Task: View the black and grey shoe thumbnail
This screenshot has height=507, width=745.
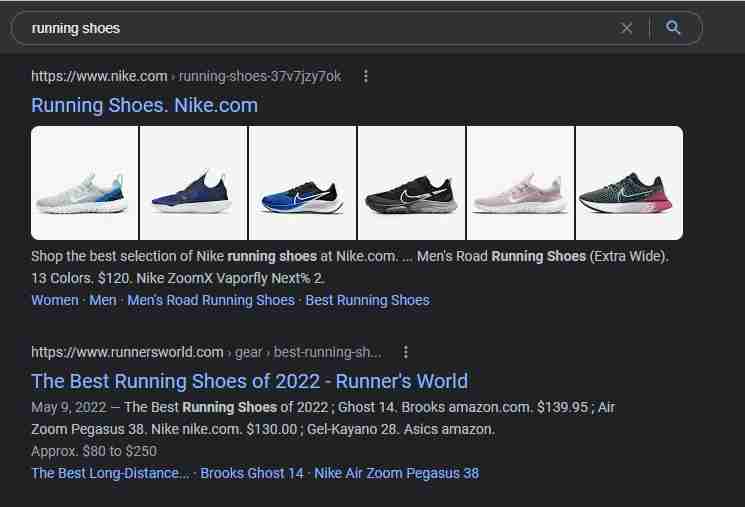Action: pos(411,183)
